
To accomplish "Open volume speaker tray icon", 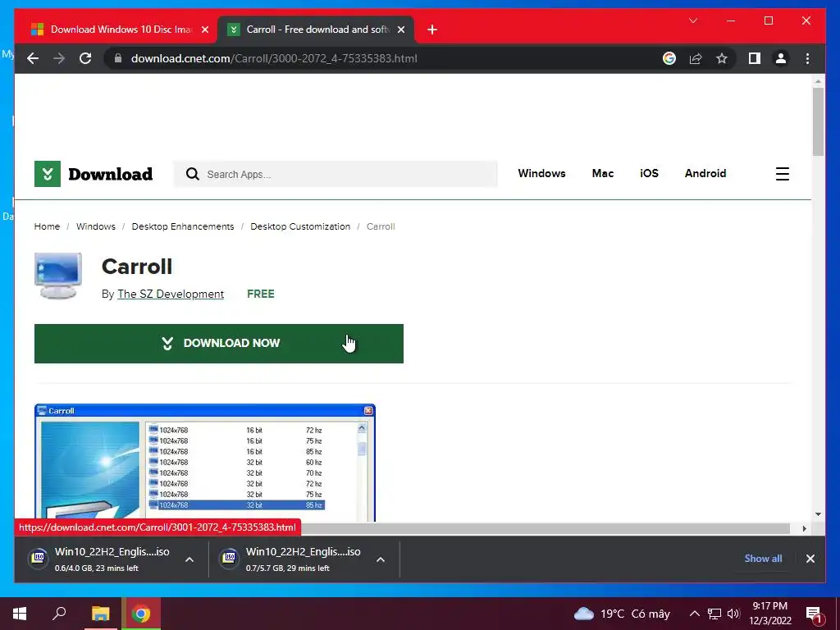I will [733, 614].
